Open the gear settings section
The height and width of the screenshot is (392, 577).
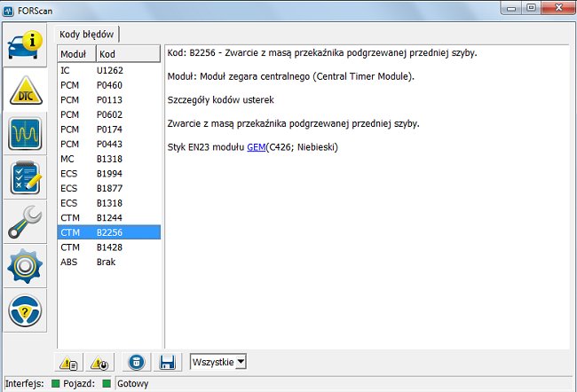pos(27,266)
